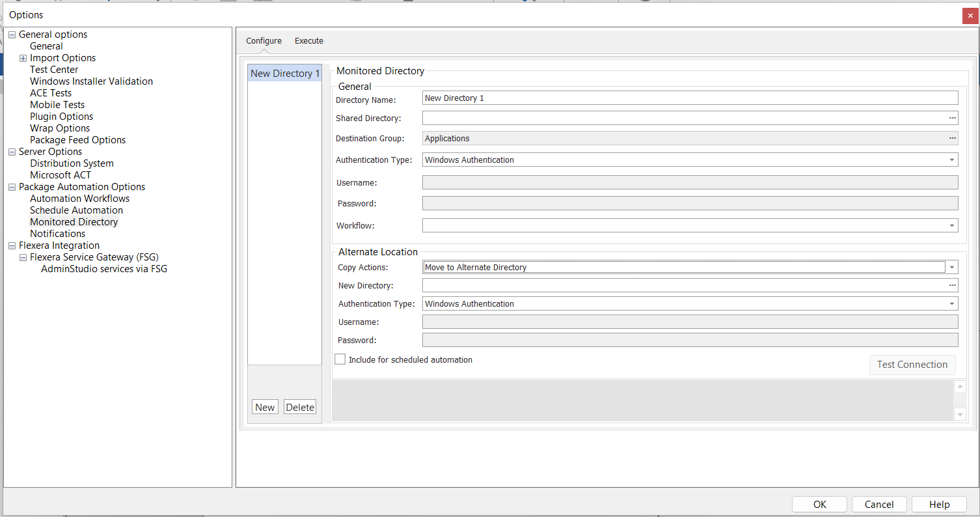Click browse ellipsis for Shared Directory
The height and width of the screenshot is (517, 980).
coord(952,118)
